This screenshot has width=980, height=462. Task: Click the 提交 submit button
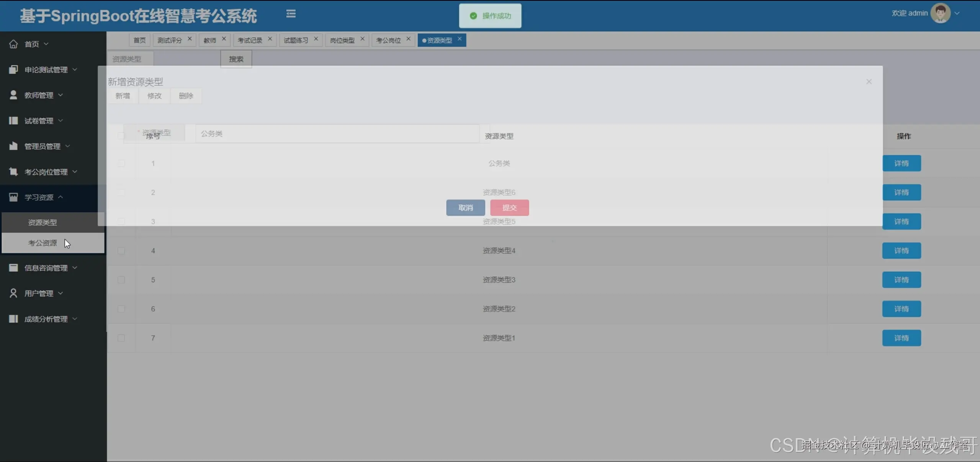pyautogui.click(x=509, y=207)
